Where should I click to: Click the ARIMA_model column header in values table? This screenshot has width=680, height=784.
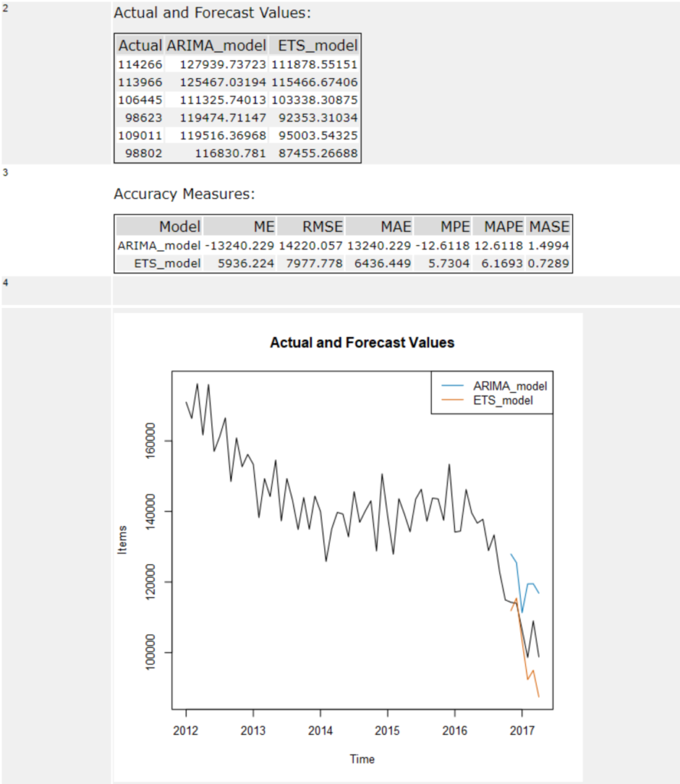point(216,45)
